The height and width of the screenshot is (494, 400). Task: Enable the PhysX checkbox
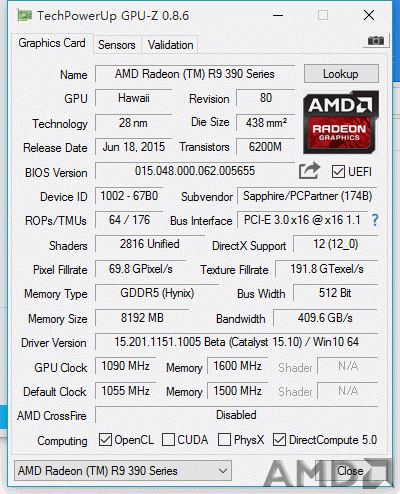pyautogui.click(x=224, y=440)
